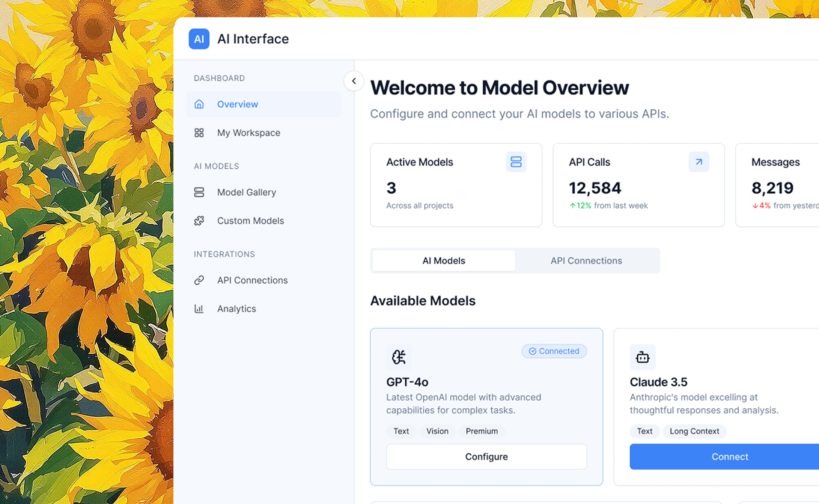Open Custom Models in sidebar

[x=263, y=221]
